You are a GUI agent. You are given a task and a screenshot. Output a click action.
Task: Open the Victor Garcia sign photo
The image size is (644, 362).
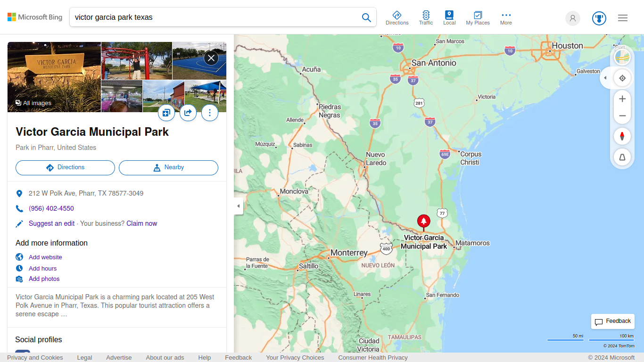tap(54, 77)
